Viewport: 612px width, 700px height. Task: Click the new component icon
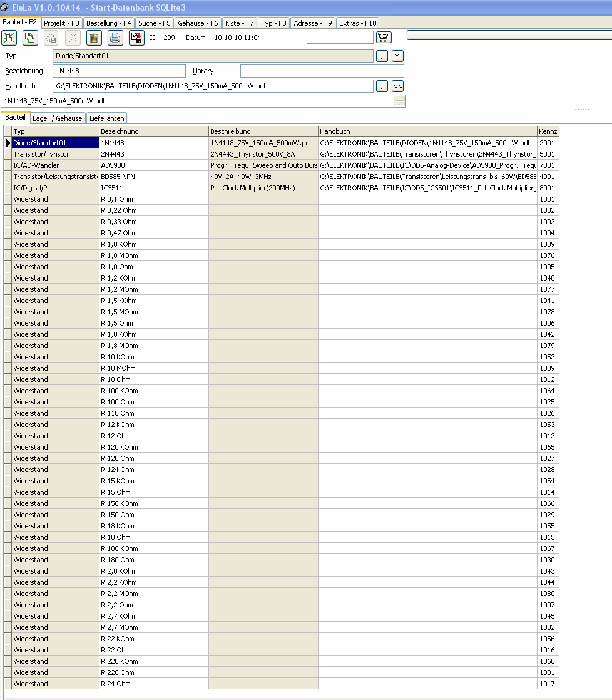coord(9,38)
